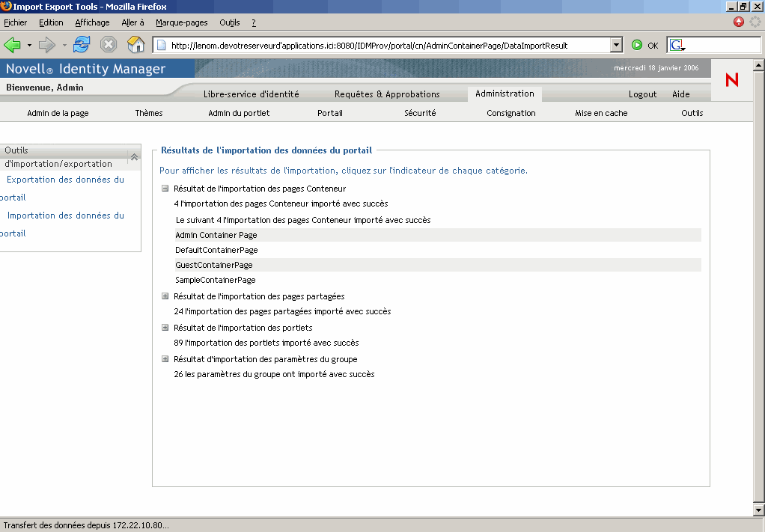This screenshot has width=765, height=532.
Task: Click 'Résultat de l'importation des portlets' heading
Action: (243, 328)
